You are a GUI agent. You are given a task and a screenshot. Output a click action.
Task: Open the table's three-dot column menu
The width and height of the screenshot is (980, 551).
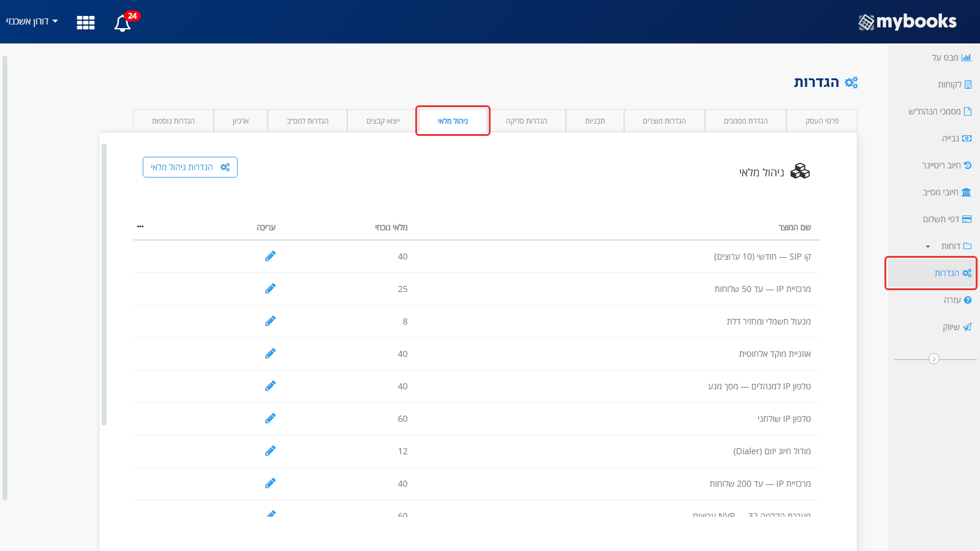coord(140,227)
